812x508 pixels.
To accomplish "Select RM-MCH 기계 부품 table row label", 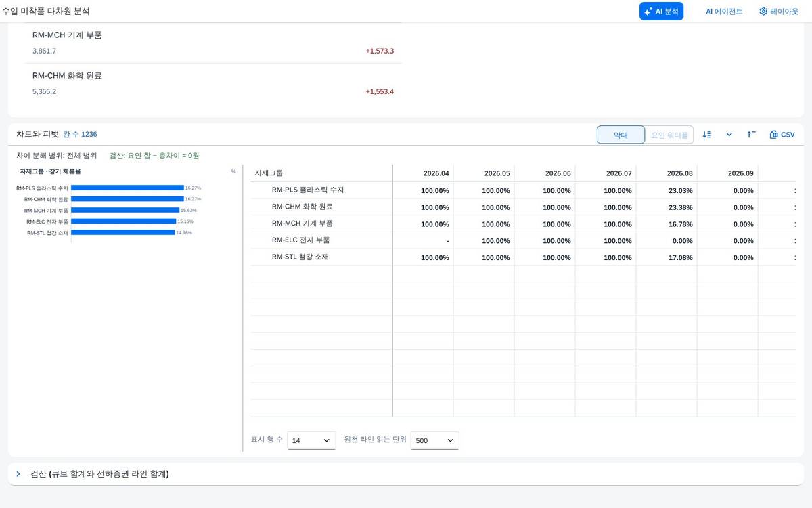I will click(x=302, y=224).
